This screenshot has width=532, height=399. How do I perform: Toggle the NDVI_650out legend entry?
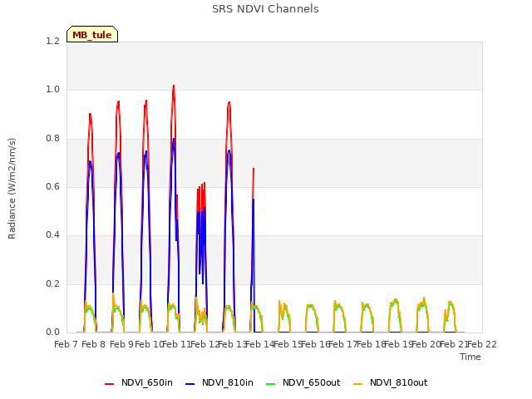tap(303, 383)
